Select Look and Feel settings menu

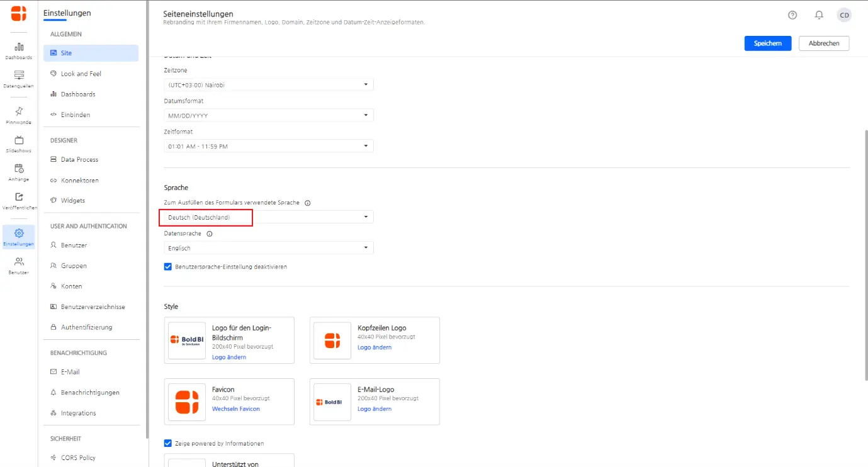tap(81, 74)
